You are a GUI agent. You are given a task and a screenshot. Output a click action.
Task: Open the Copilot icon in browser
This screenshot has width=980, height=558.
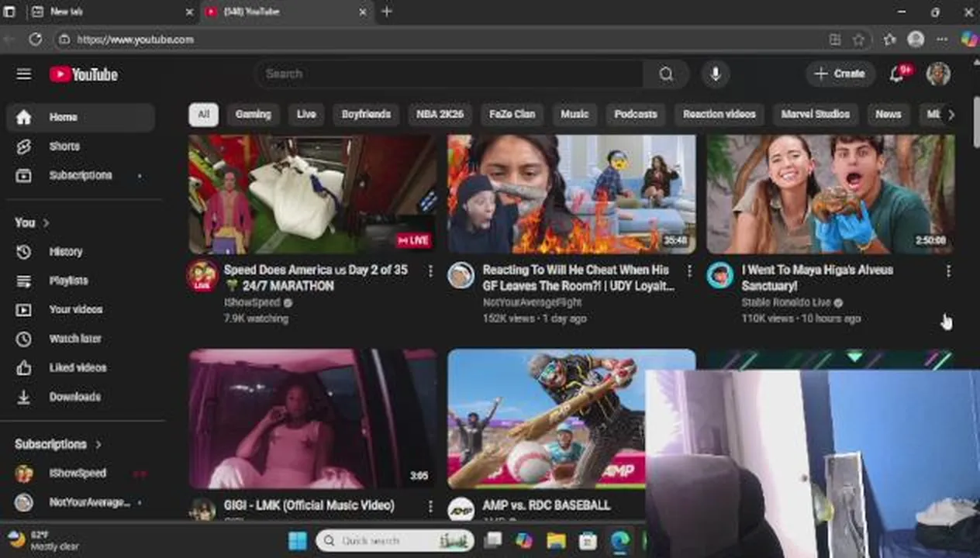click(968, 40)
